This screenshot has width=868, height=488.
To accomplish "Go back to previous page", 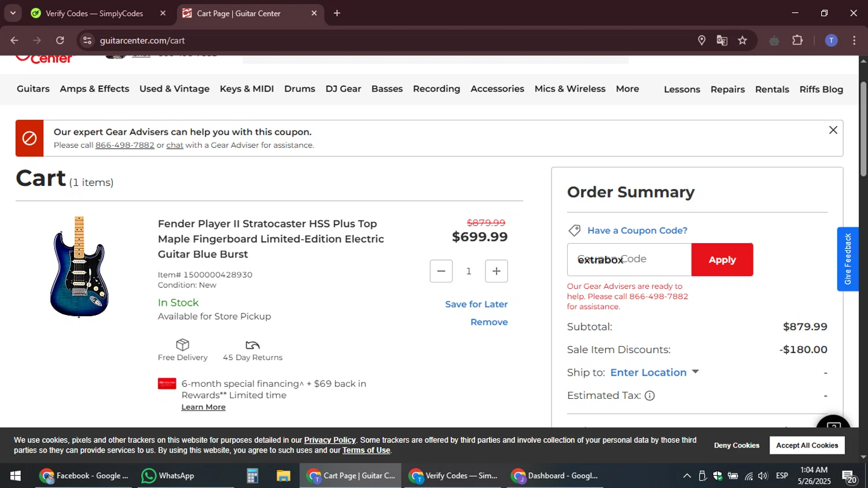I will tap(14, 41).
